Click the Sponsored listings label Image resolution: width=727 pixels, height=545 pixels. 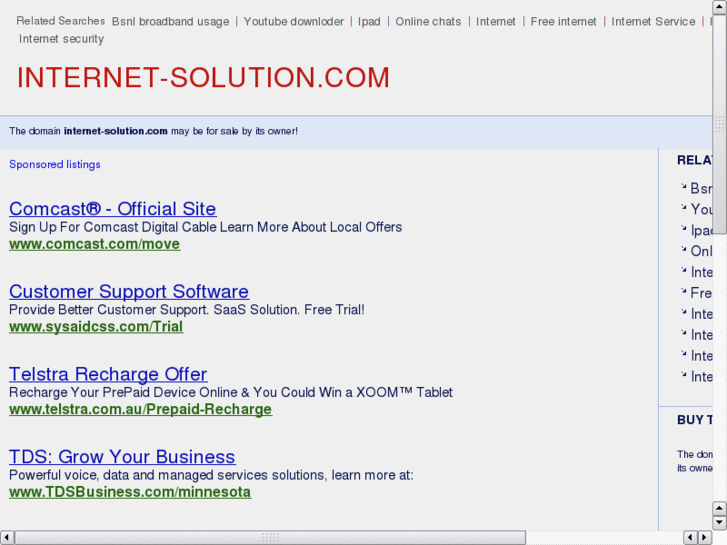tap(55, 165)
